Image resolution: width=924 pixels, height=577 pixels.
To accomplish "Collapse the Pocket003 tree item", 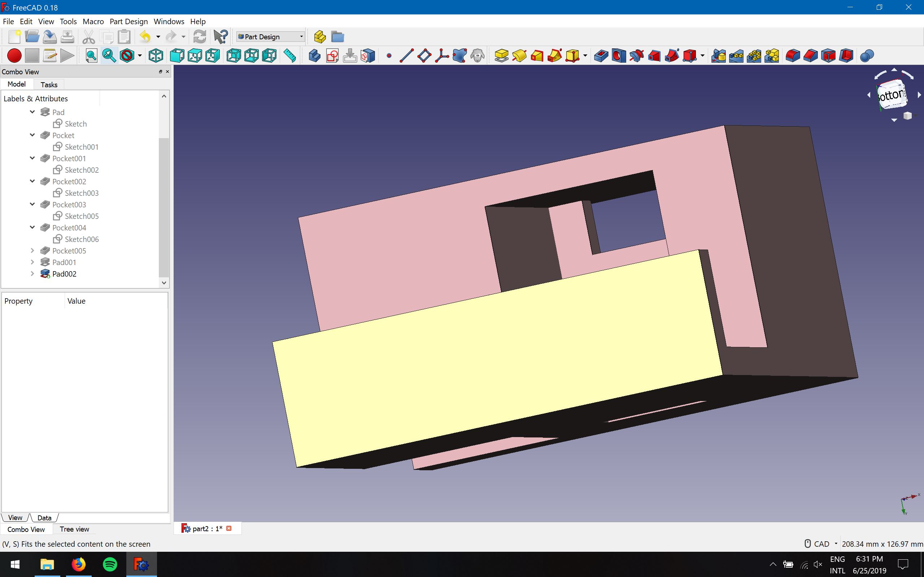I will [32, 204].
